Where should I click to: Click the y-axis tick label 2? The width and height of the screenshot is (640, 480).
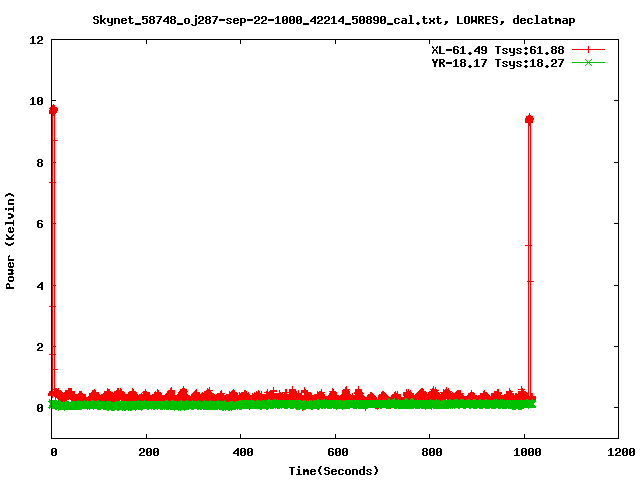click(x=40, y=347)
